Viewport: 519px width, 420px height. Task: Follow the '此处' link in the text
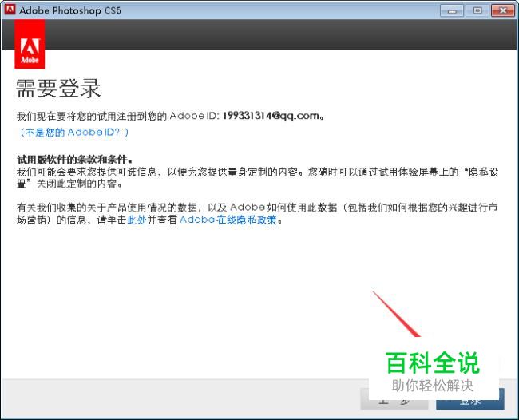(x=137, y=220)
